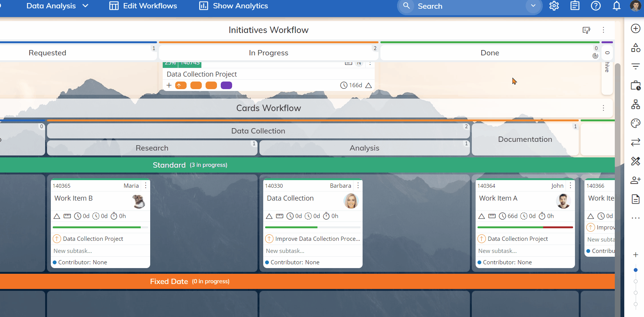Open card 140365 three-dot menu
The width and height of the screenshot is (644, 317).
click(146, 185)
